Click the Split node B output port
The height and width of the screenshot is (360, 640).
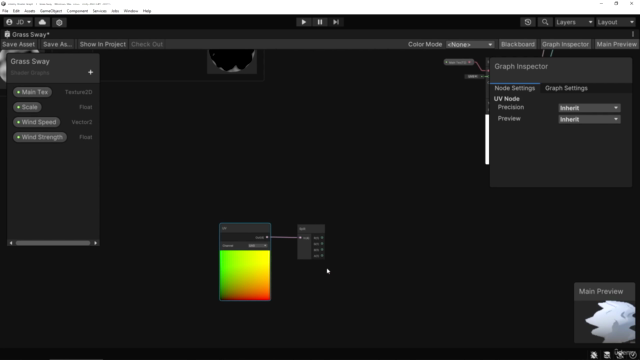(322, 249)
